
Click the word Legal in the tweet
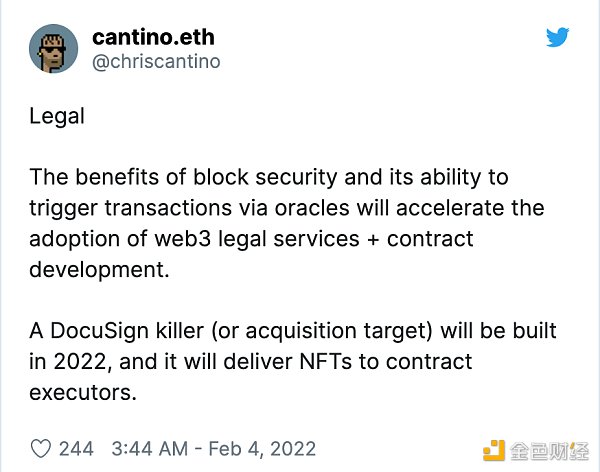57,116
